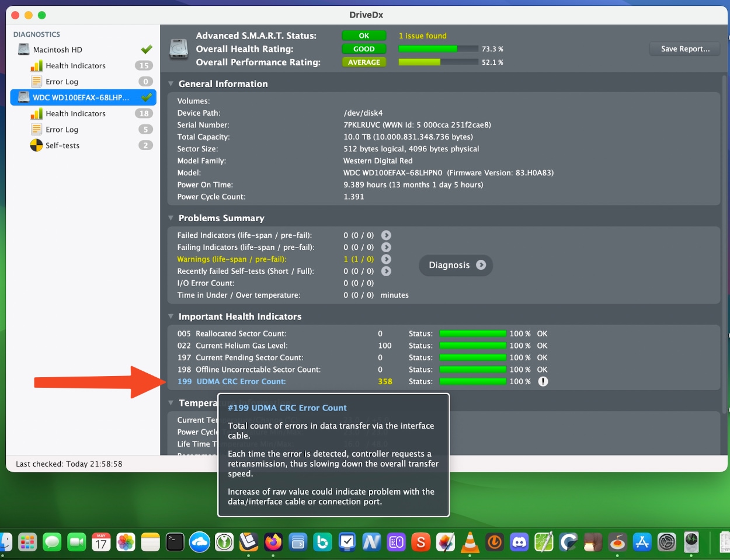Click the Reallocated Sector Count status bar

(472, 334)
